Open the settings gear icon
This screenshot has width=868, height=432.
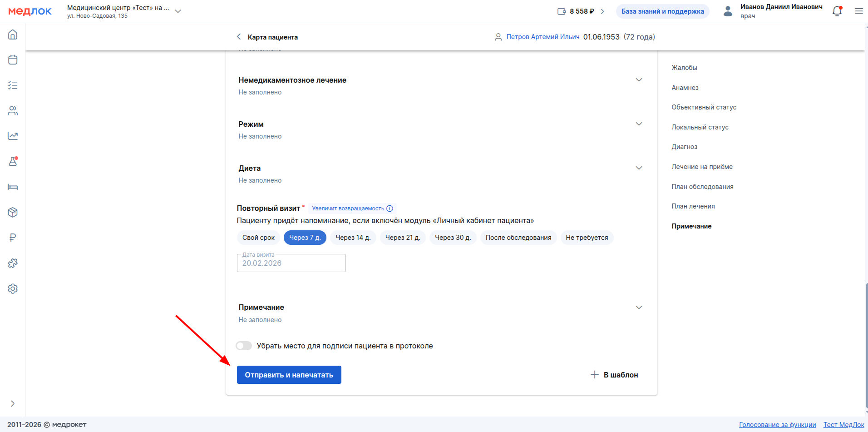click(13, 288)
